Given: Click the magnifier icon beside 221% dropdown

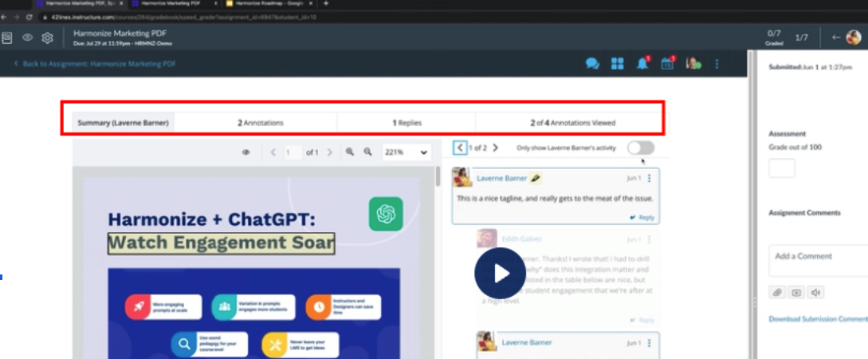Looking at the screenshot, I should (x=367, y=152).
